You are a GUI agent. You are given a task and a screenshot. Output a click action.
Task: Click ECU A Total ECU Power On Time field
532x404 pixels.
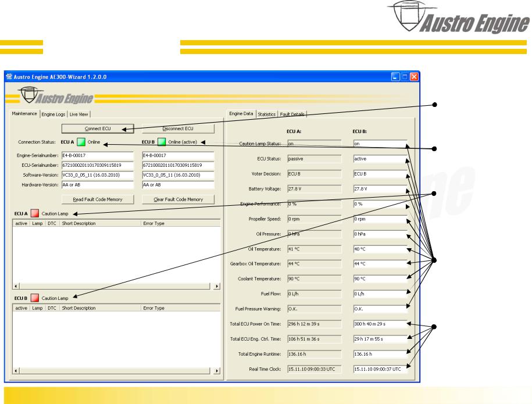click(314, 324)
